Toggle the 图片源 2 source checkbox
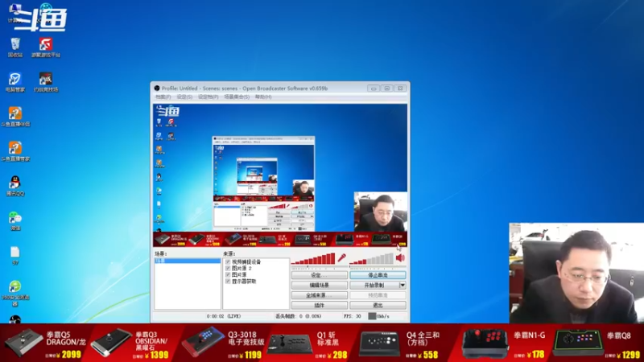 click(228, 268)
